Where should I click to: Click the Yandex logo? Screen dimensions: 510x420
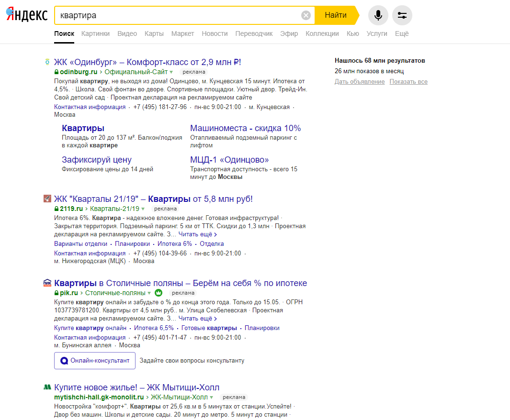tap(27, 15)
